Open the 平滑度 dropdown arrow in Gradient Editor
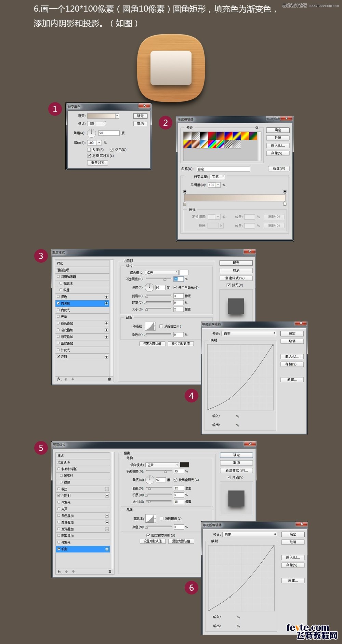 point(218,185)
